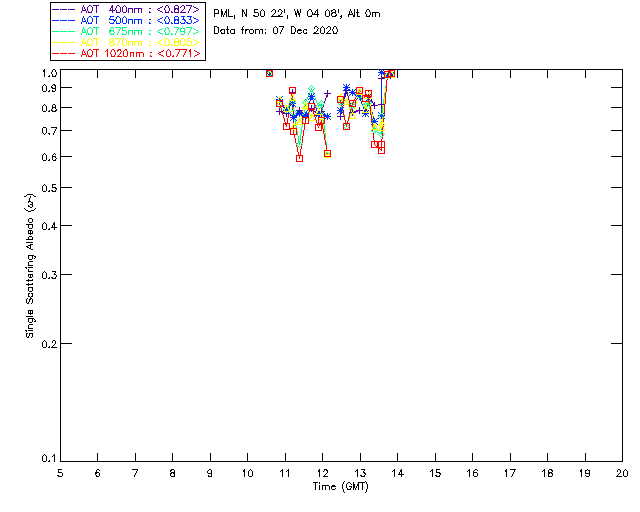Click the purple dashed line sample in legend

tap(64, 9)
